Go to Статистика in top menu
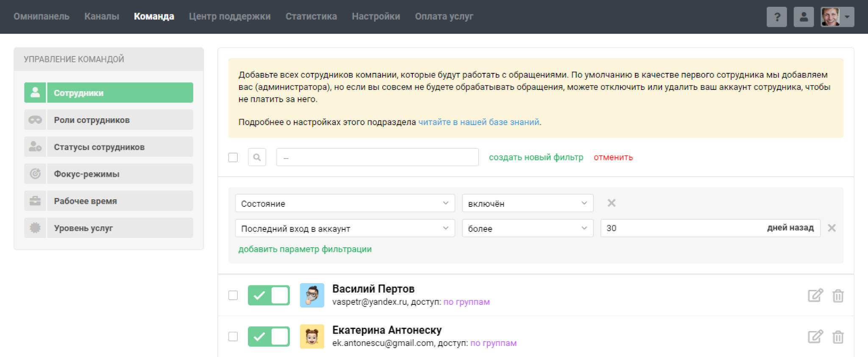This screenshot has height=357, width=868. click(x=311, y=17)
